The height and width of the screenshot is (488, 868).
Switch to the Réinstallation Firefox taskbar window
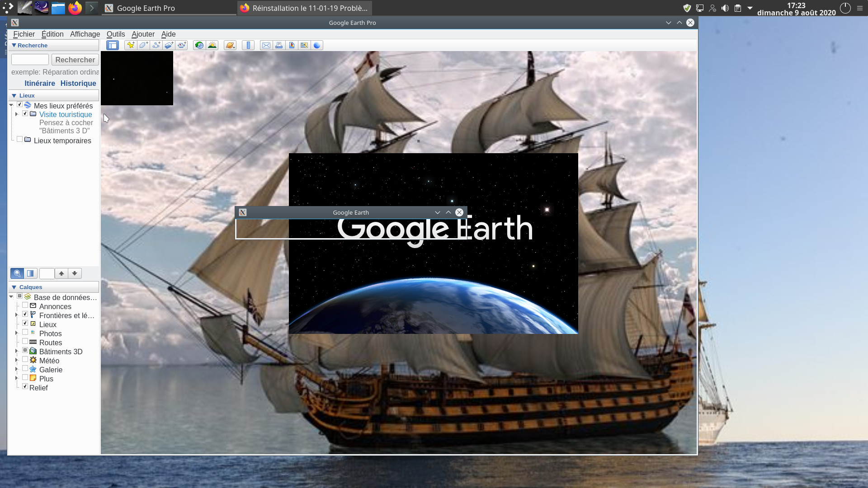coord(304,8)
